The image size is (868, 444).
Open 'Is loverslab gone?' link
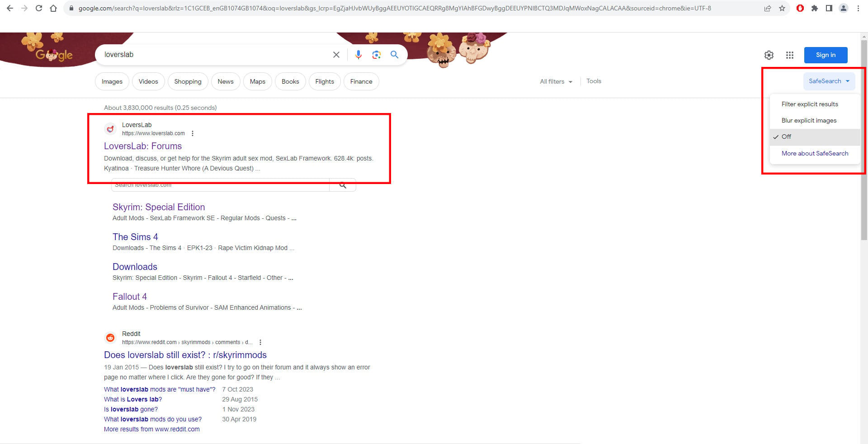(x=131, y=409)
